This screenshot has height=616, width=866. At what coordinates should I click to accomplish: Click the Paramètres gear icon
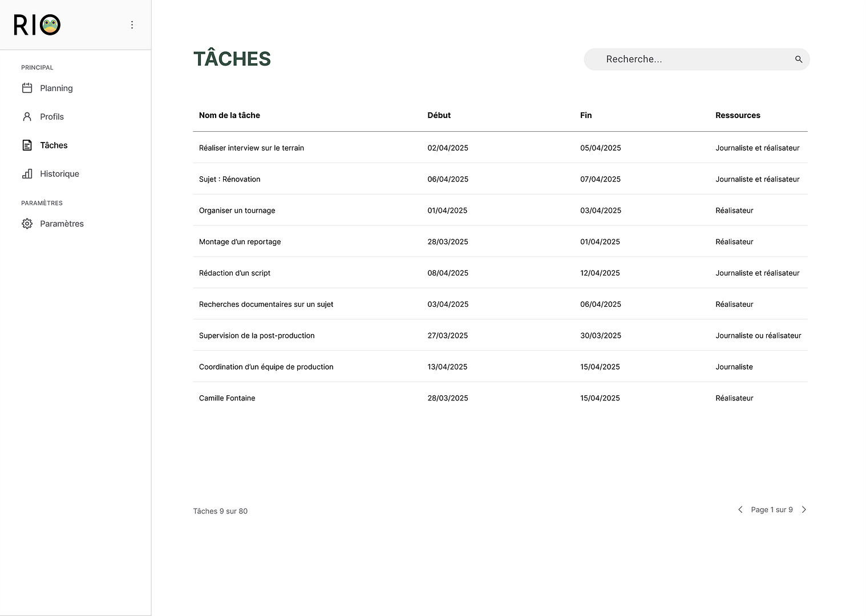point(27,224)
